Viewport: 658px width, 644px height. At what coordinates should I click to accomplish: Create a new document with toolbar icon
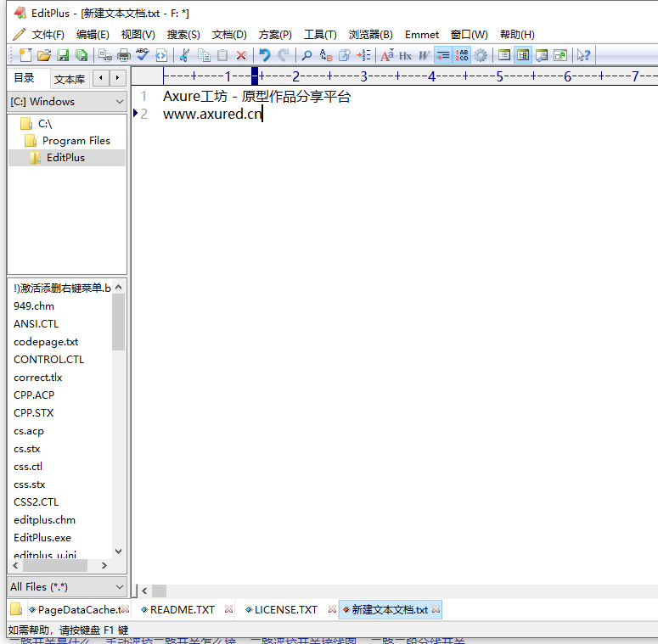coord(25,55)
